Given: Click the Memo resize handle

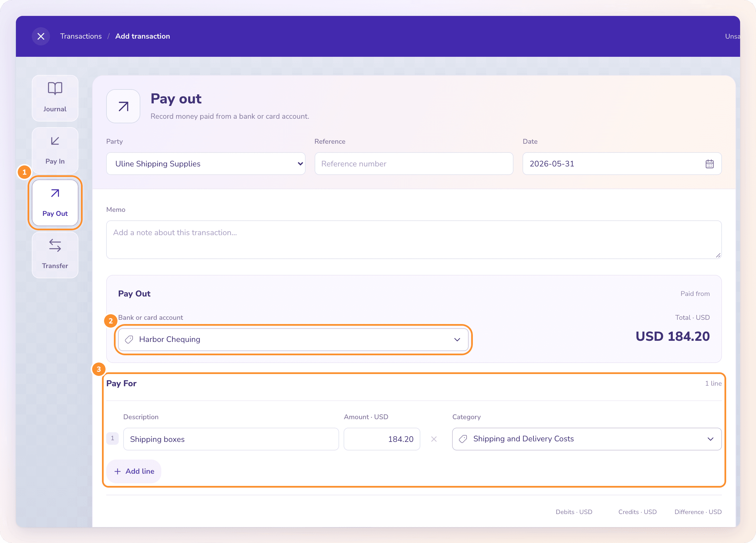Looking at the screenshot, I should coord(718,255).
